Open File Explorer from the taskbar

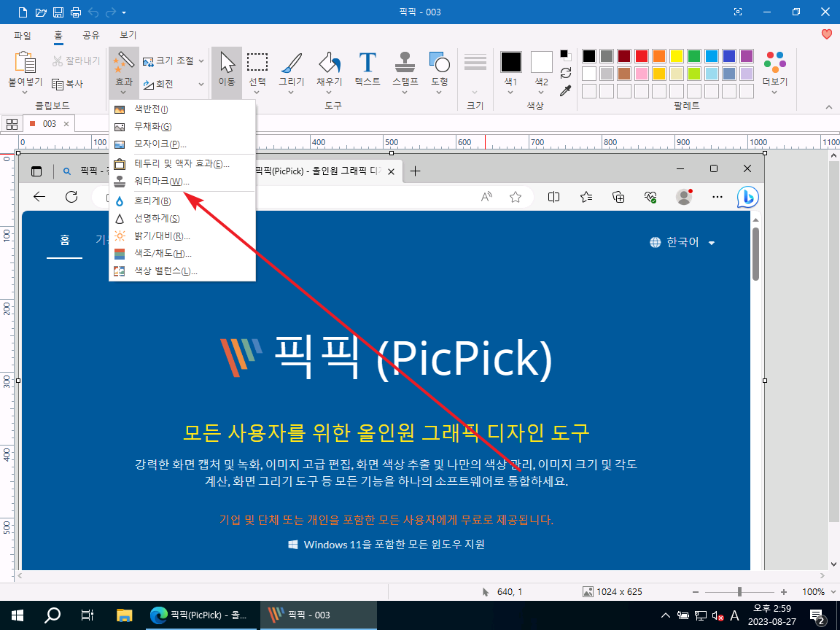(124, 615)
